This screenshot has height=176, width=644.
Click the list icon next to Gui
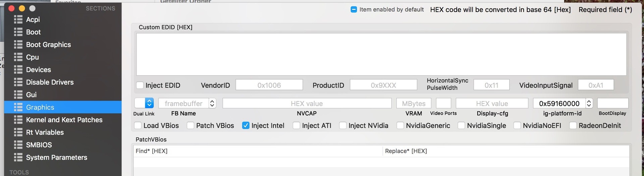(x=18, y=95)
